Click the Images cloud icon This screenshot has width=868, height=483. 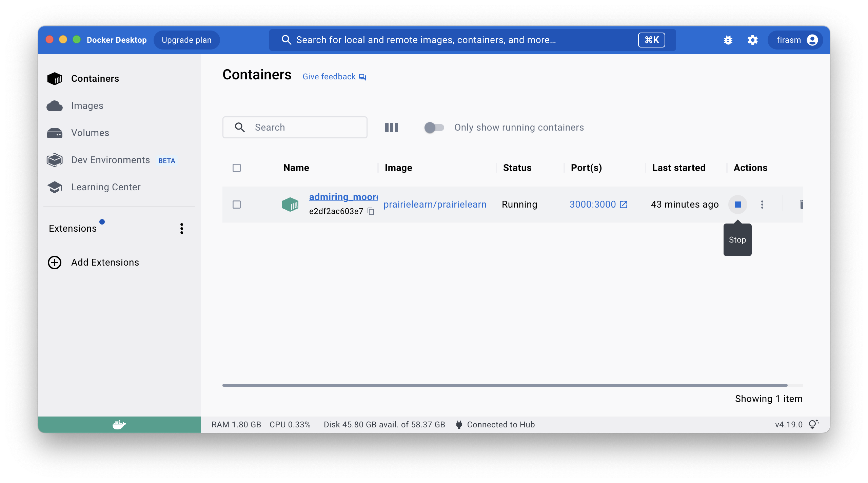(x=55, y=106)
